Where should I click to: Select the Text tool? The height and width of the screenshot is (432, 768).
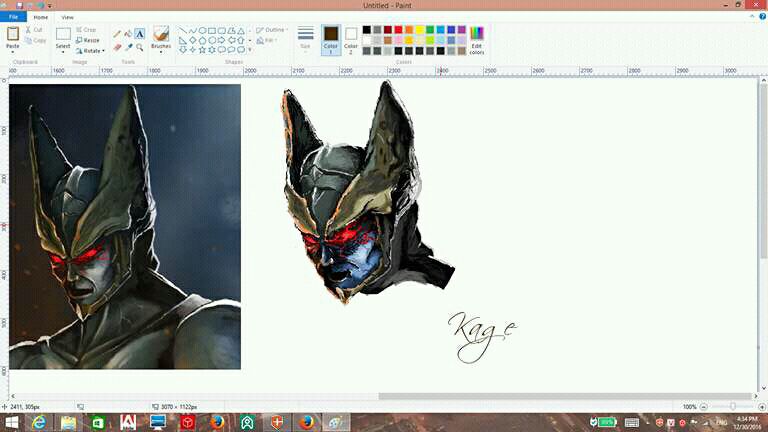tap(140, 34)
